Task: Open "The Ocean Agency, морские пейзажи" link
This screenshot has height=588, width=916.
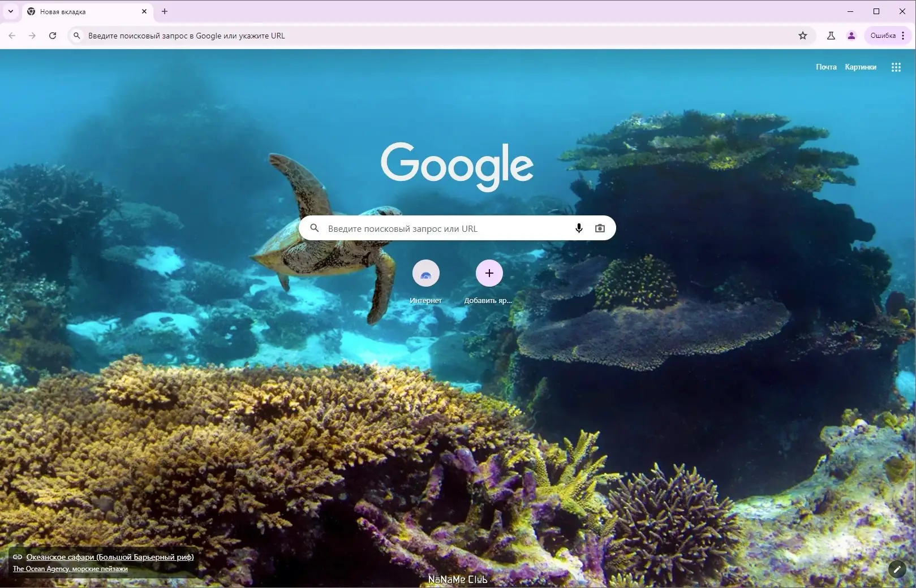Action: coord(70,569)
